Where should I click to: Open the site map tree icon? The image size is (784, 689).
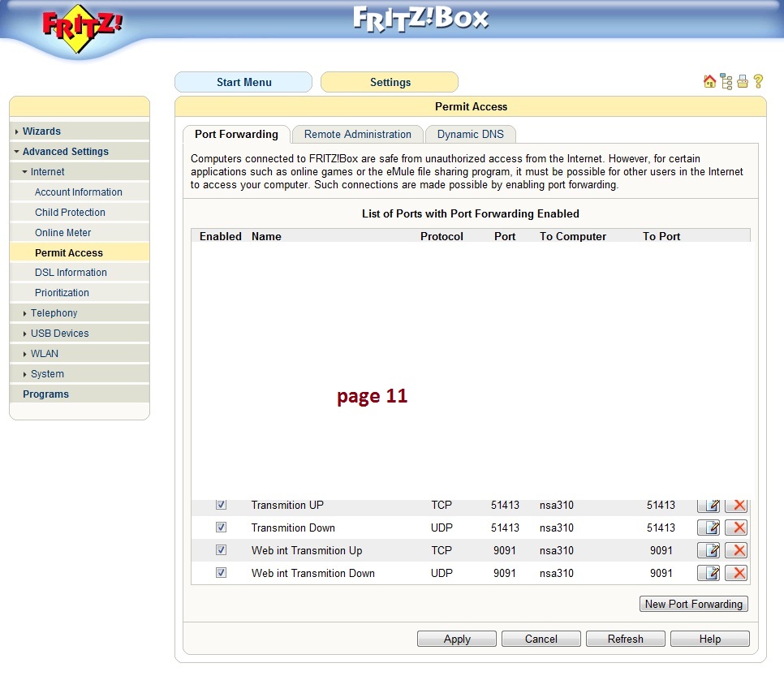pos(726,81)
